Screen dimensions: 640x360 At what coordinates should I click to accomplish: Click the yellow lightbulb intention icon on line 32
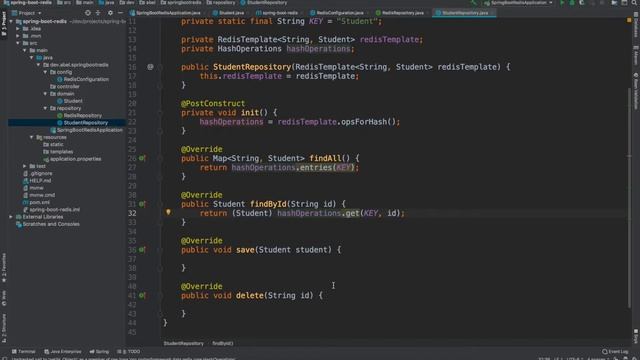[x=168, y=212]
